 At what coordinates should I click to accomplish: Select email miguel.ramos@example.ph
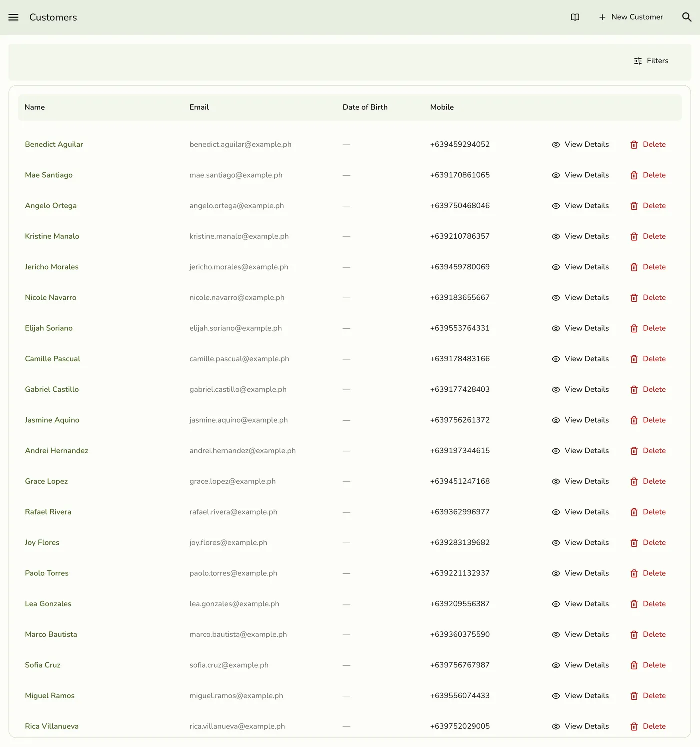pos(236,695)
